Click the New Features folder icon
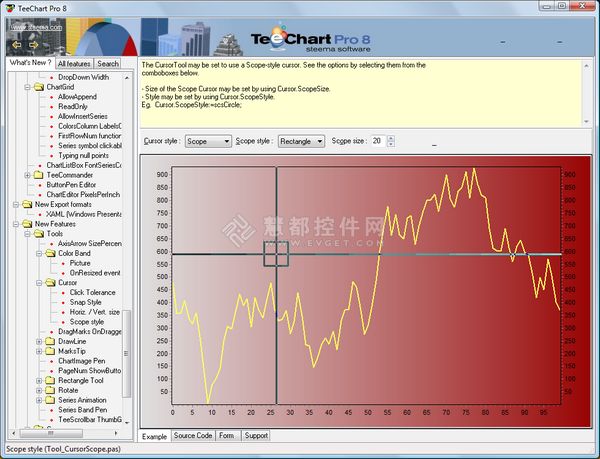Viewport: 600px width, 459px height. pyautogui.click(x=27, y=224)
